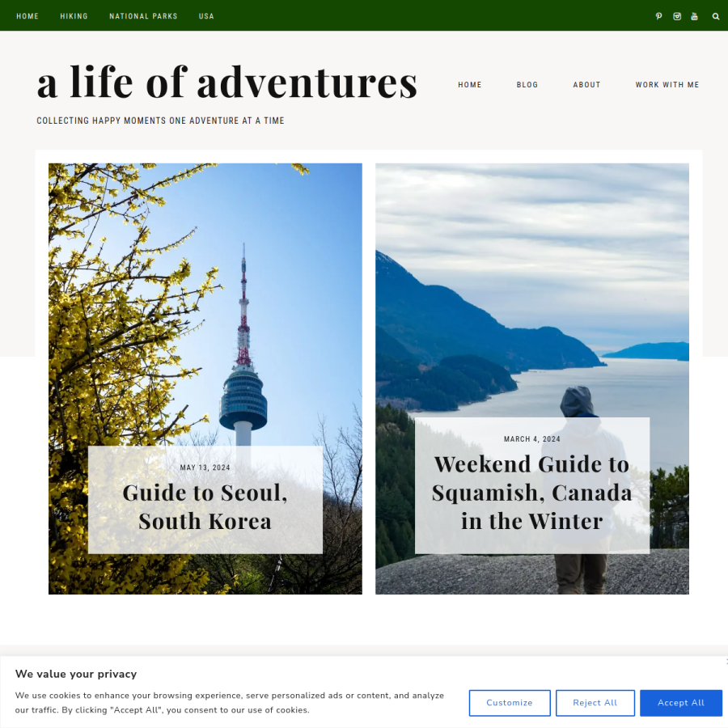Click the 'COLLECTING HAPPY MOMENTS' tagline

click(160, 121)
